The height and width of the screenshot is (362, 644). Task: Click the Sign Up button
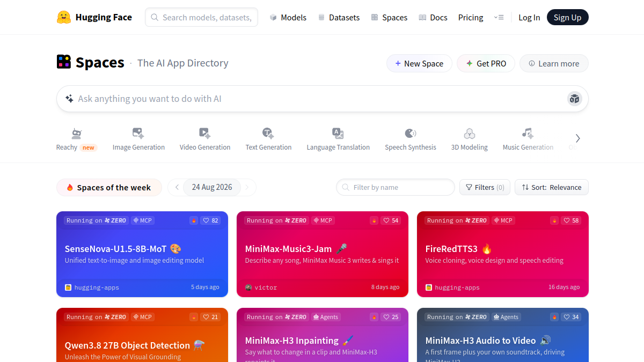tap(567, 17)
